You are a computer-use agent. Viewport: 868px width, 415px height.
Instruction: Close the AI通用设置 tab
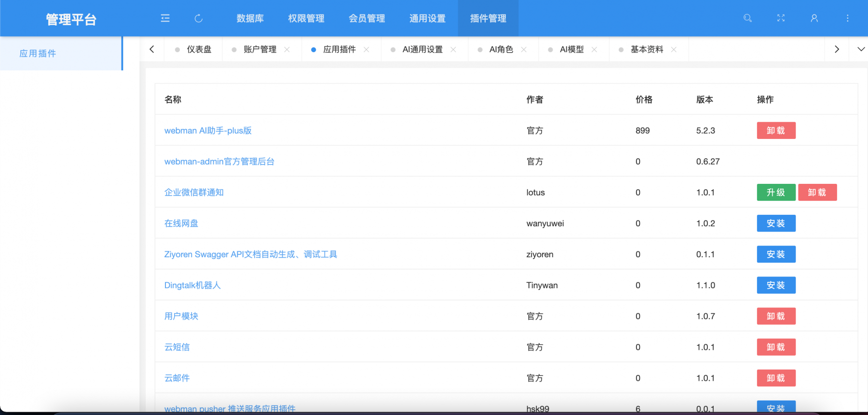(453, 49)
